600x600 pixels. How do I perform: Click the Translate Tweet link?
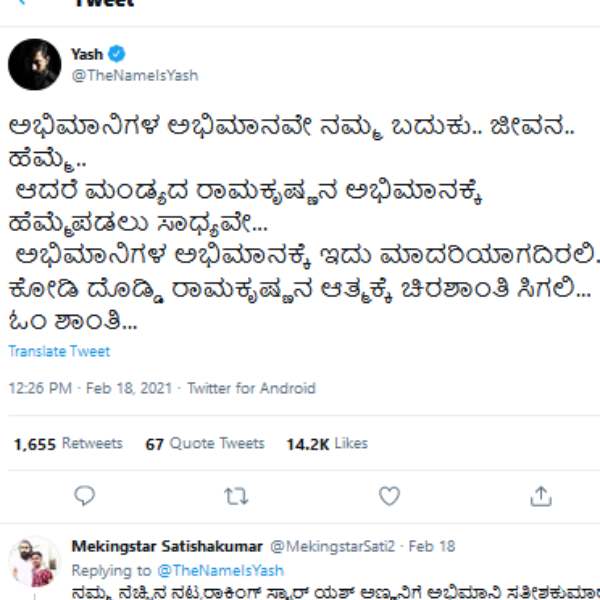[x=59, y=351]
